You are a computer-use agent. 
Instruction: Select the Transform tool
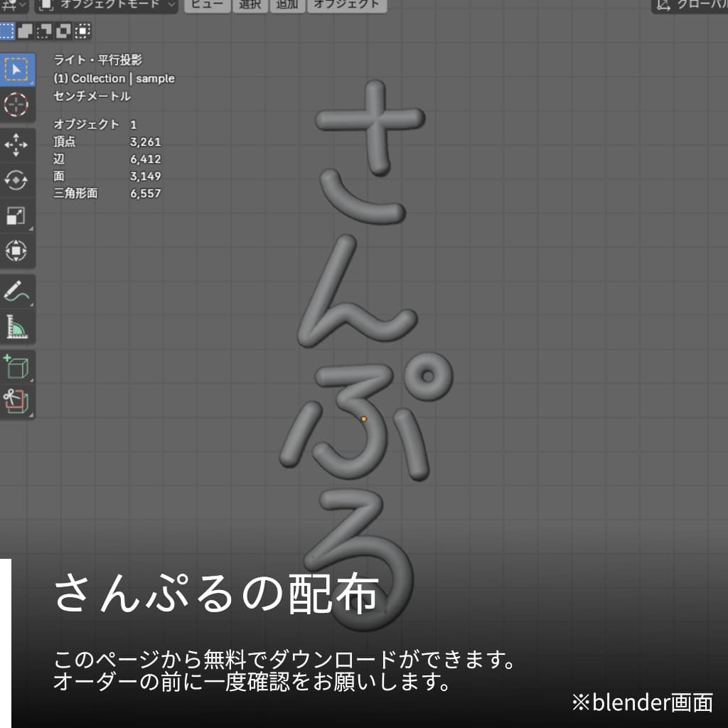[x=18, y=250]
